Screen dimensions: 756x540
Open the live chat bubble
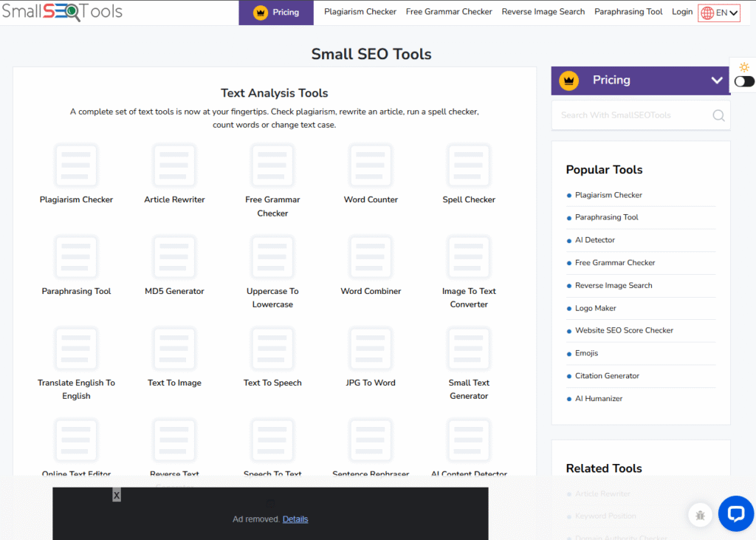736,514
